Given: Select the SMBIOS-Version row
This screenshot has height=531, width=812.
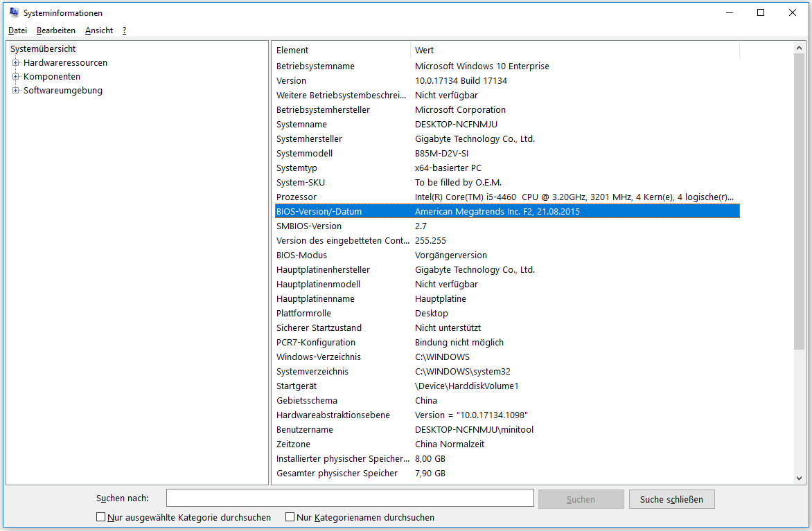Looking at the screenshot, I should pyautogui.click(x=507, y=226).
